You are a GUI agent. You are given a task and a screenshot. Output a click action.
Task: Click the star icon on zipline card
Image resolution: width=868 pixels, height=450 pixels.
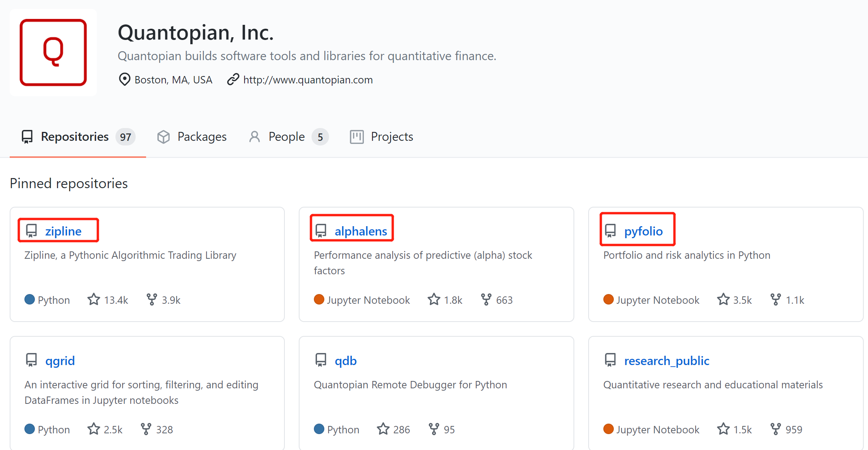tap(93, 299)
